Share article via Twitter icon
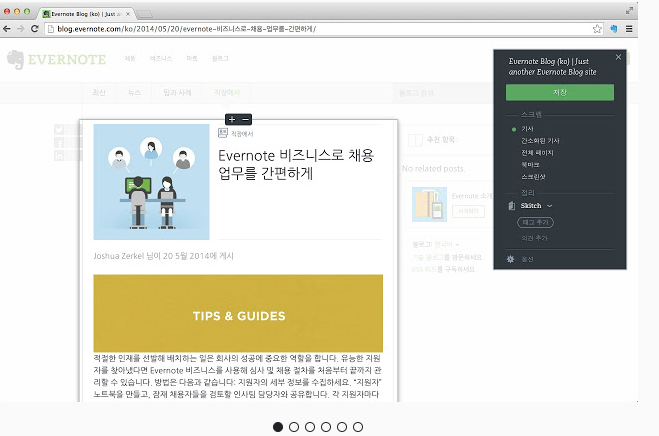This screenshot has width=659, height=436. [x=59, y=129]
